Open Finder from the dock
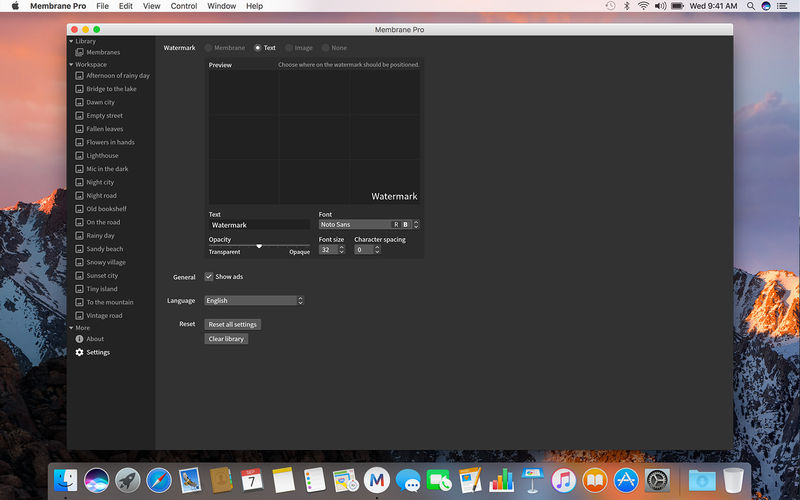The width and height of the screenshot is (800, 500). pyautogui.click(x=65, y=480)
